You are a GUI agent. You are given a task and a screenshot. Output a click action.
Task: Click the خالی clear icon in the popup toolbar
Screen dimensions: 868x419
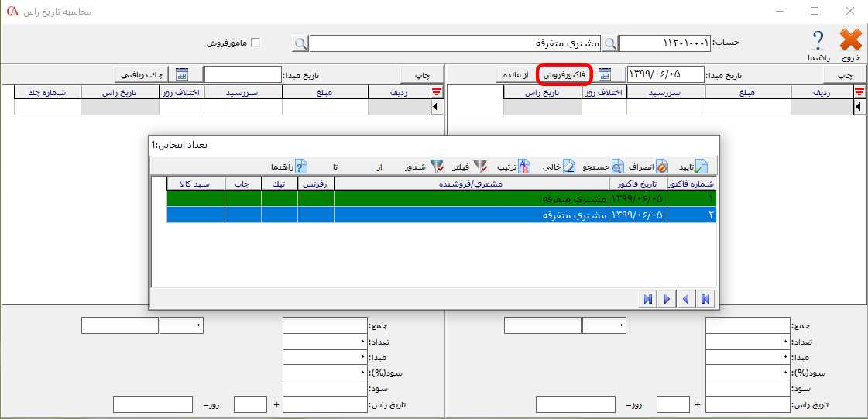[x=568, y=167]
